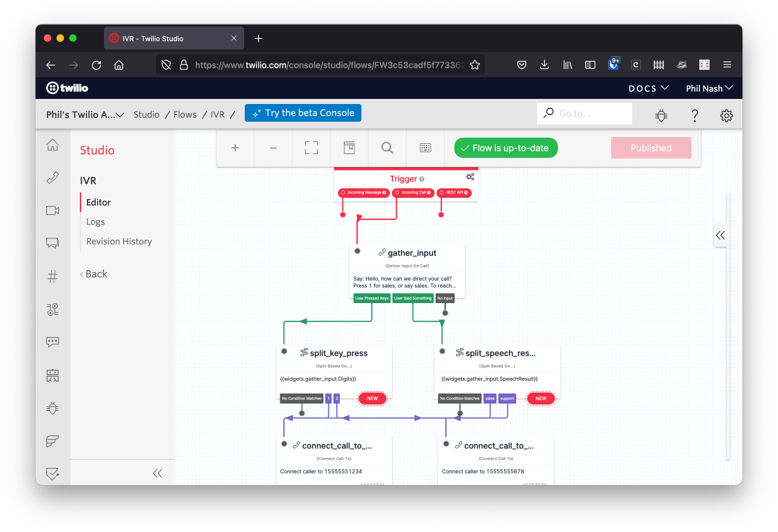778x532 pixels.
Task: Open Trigger widget settings gears
Action: [470, 177]
